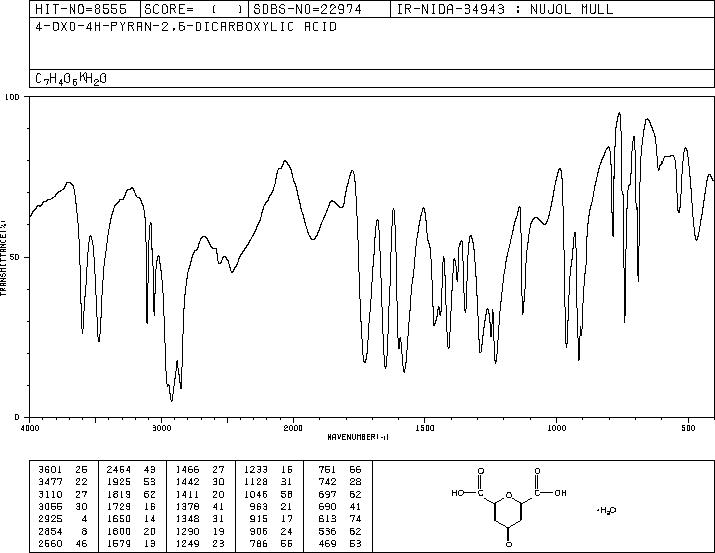This screenshot has width=715, height=553.
Task: Click the SCORE= ( ) header field
Action: click(194, 9)
